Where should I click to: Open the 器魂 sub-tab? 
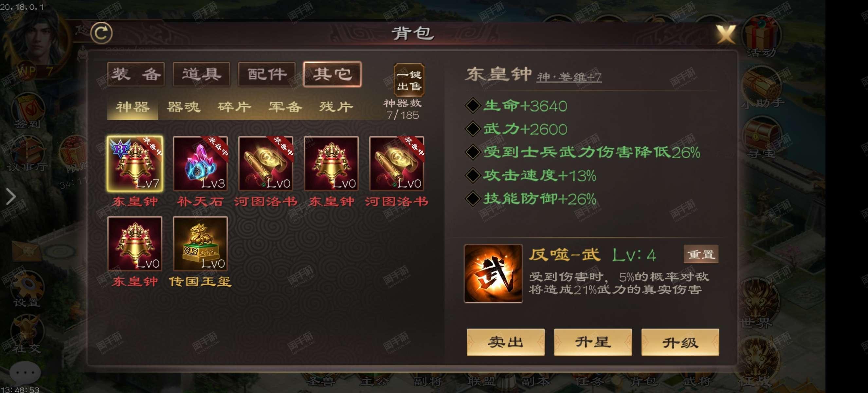click(184, 107)
